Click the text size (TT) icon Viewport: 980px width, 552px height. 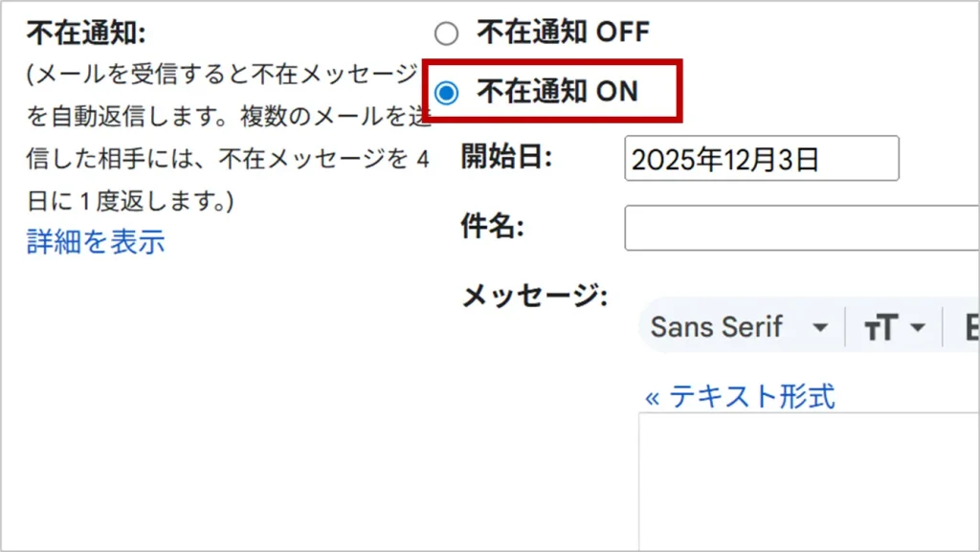(880, 328)
